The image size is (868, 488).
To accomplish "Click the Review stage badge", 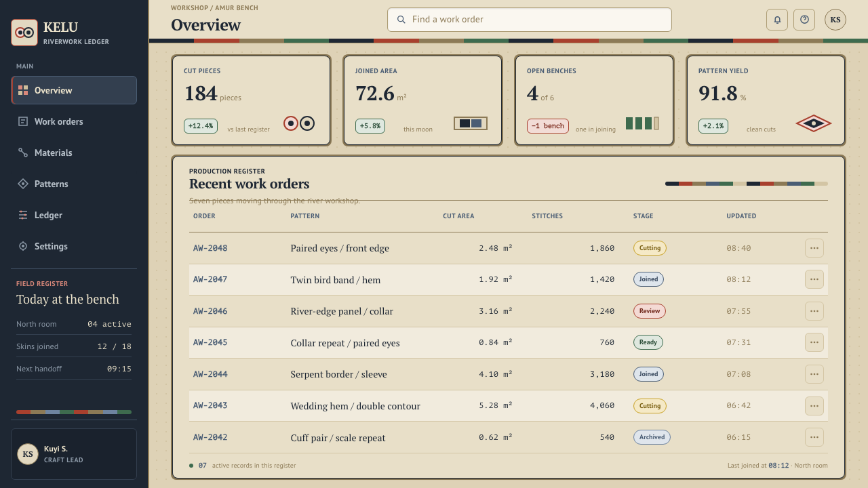I will pyautogui.click(x=650, y=311).
